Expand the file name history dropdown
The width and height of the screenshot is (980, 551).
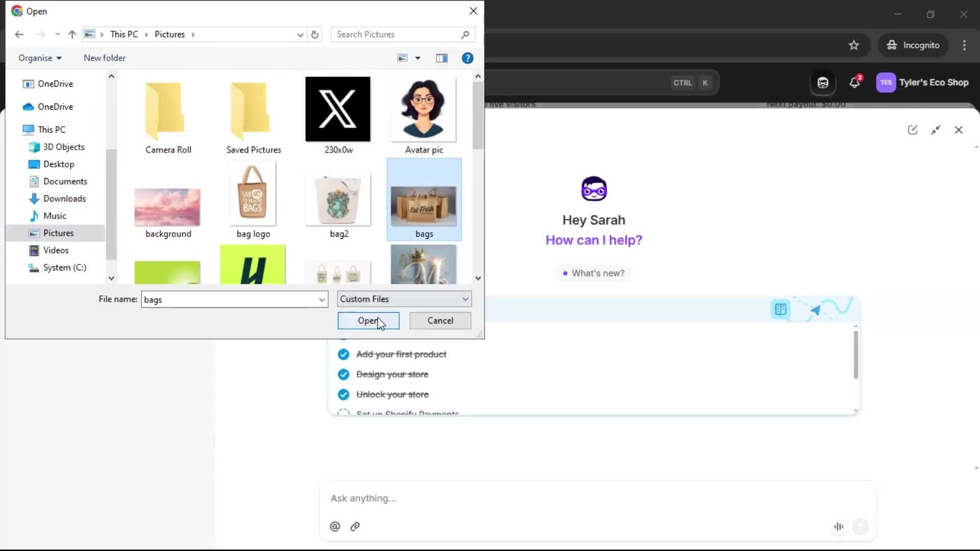322,299
